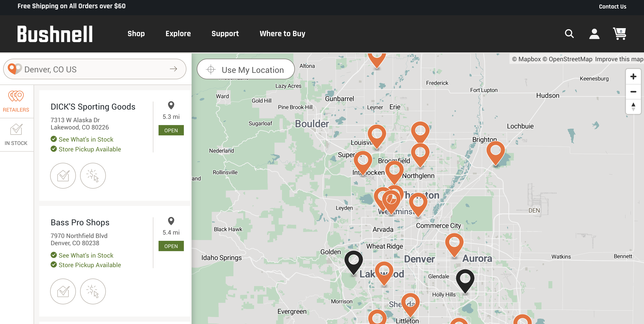Select orange map pin over Lakewood
Viewport: 644px width, 324px height.
384,273
